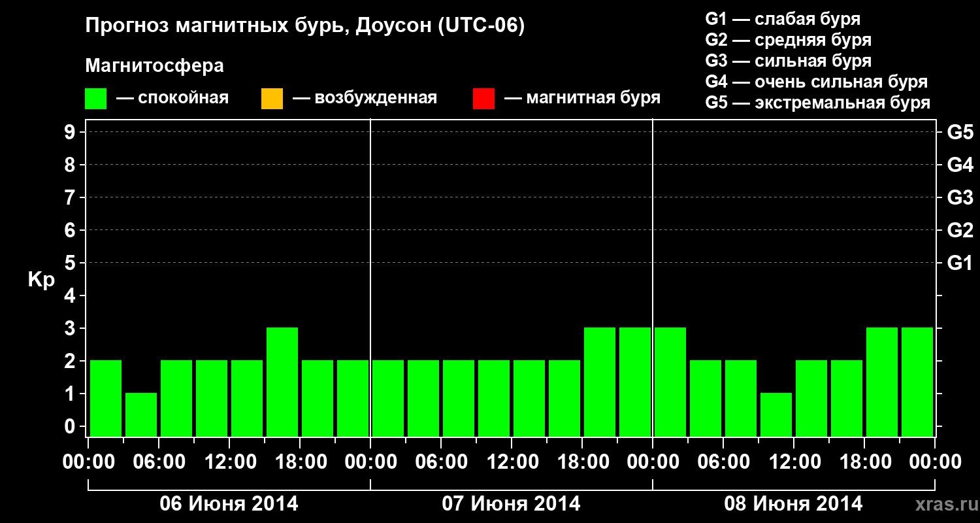Click the '— спокойная' legend label
Screen dimensions: 980x523
(172, 98)
